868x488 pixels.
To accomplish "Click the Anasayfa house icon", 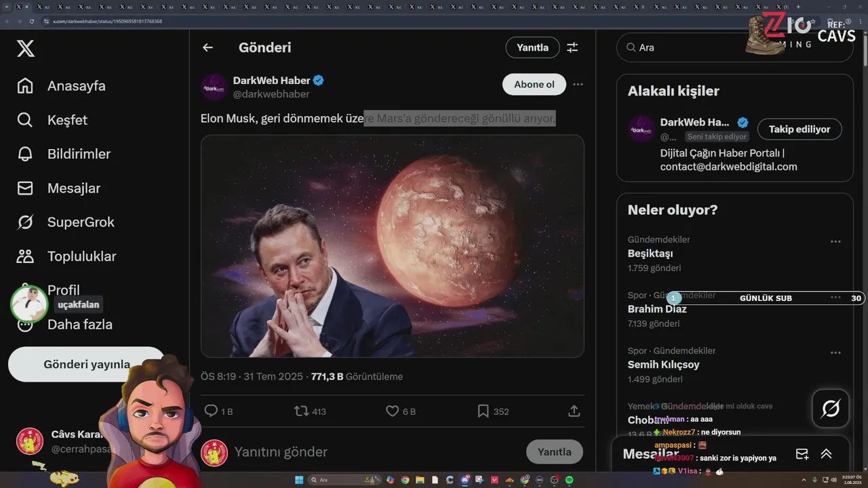I will point(25,86).
